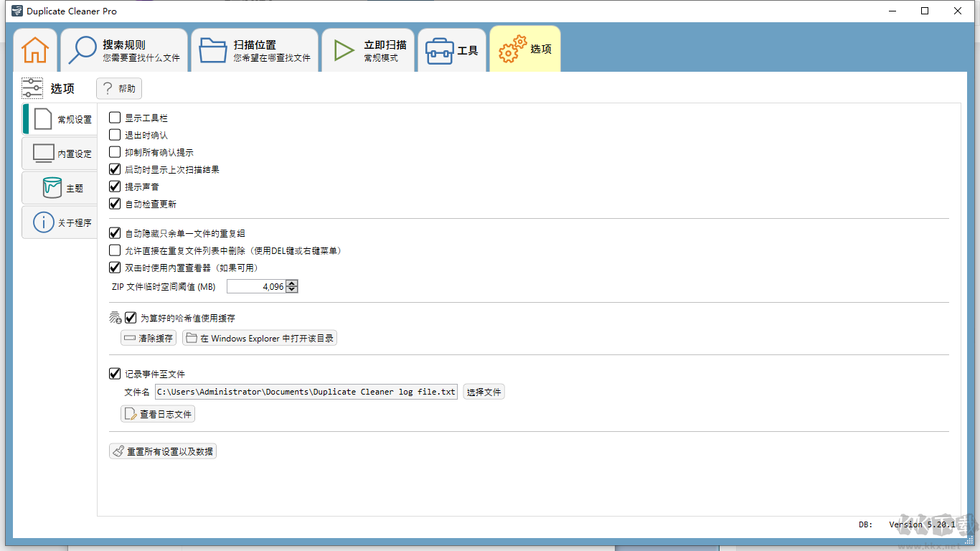Decrease ZIP threshold using the down arrow
The height and width of the screenshot is (551, 980).
click(x=292, y=289)
